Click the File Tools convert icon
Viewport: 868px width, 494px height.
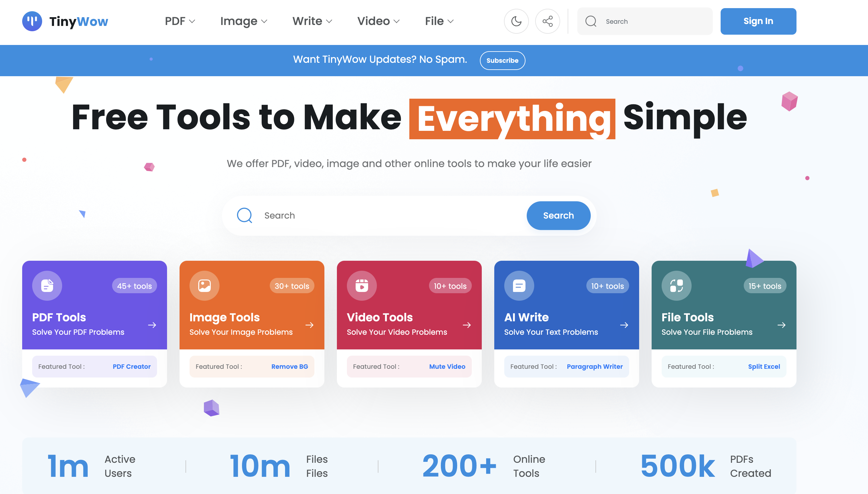tap(676, 286)
